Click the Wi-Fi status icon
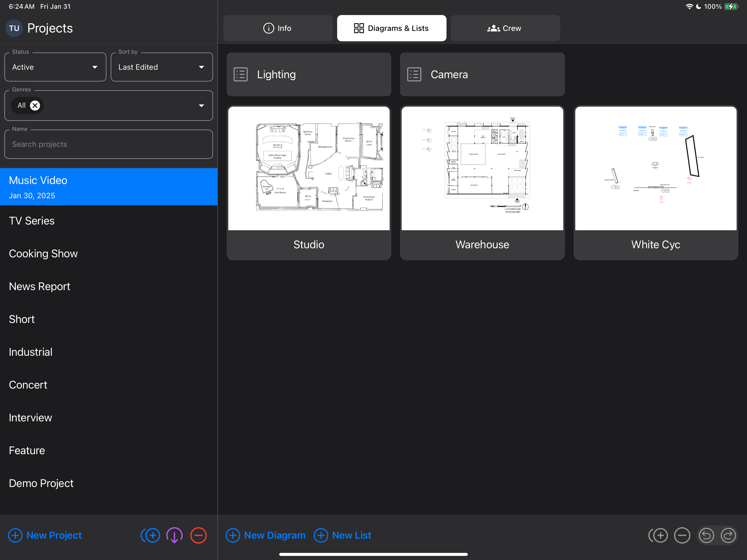The image size is (747, 560). tap(689, 6)
